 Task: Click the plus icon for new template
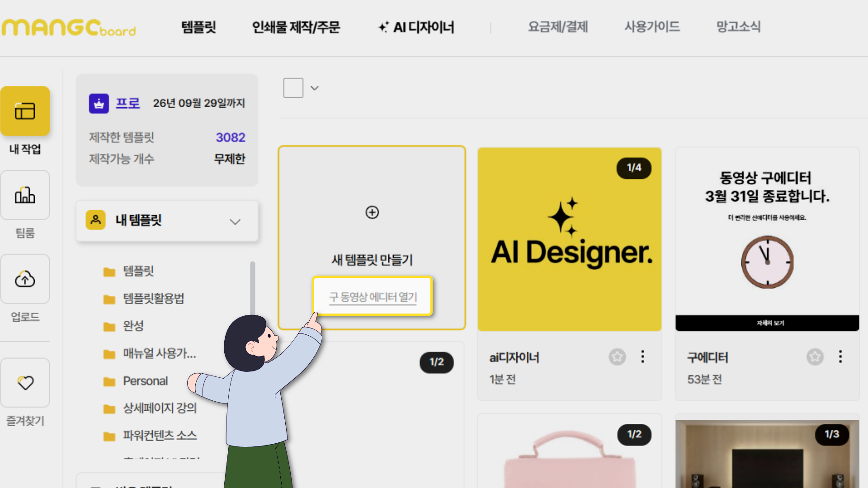pyautogui.click(x=372, y=212)
